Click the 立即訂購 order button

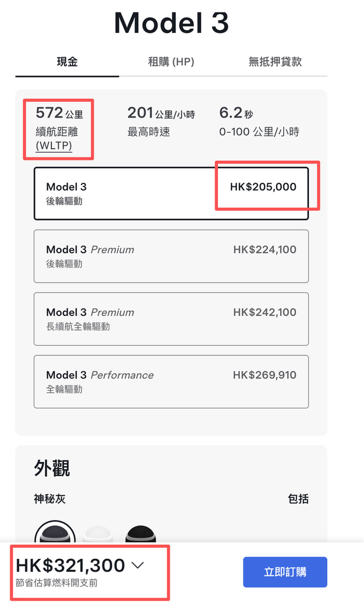pos(285,572)
